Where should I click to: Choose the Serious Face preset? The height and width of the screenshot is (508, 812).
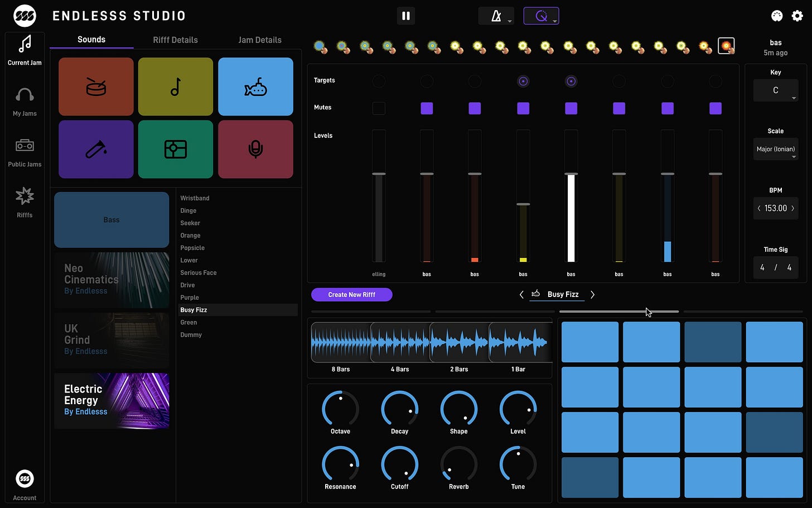click(199, 273)
